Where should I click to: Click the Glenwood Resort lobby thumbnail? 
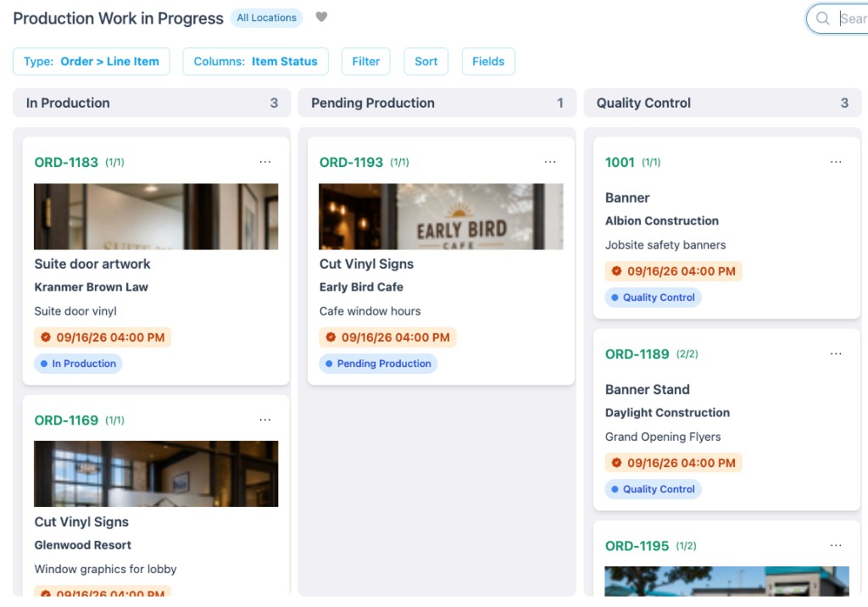[x=156, y=474]
